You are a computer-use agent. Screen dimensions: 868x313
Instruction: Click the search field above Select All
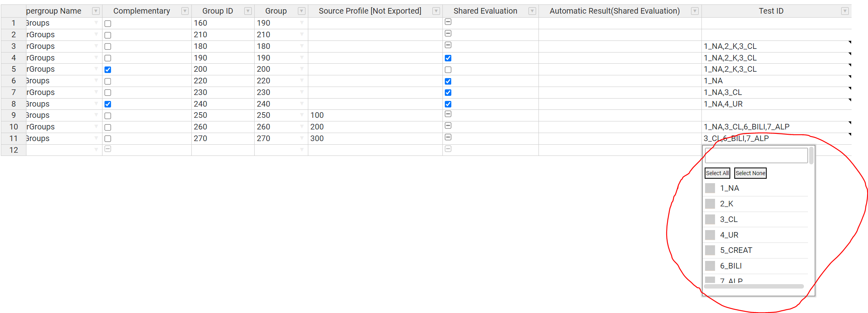756,155
